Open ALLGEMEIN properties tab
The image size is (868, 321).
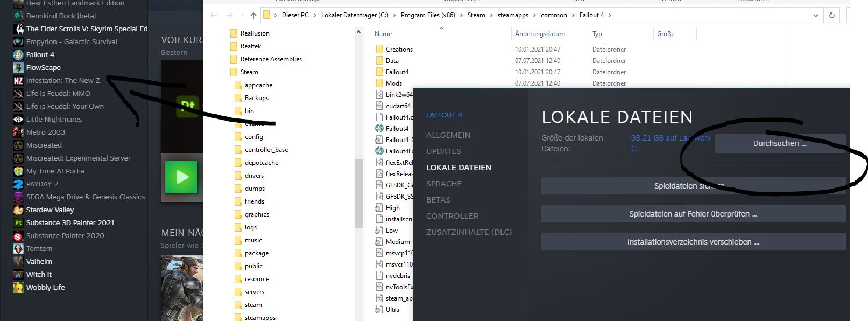[448, 135]
